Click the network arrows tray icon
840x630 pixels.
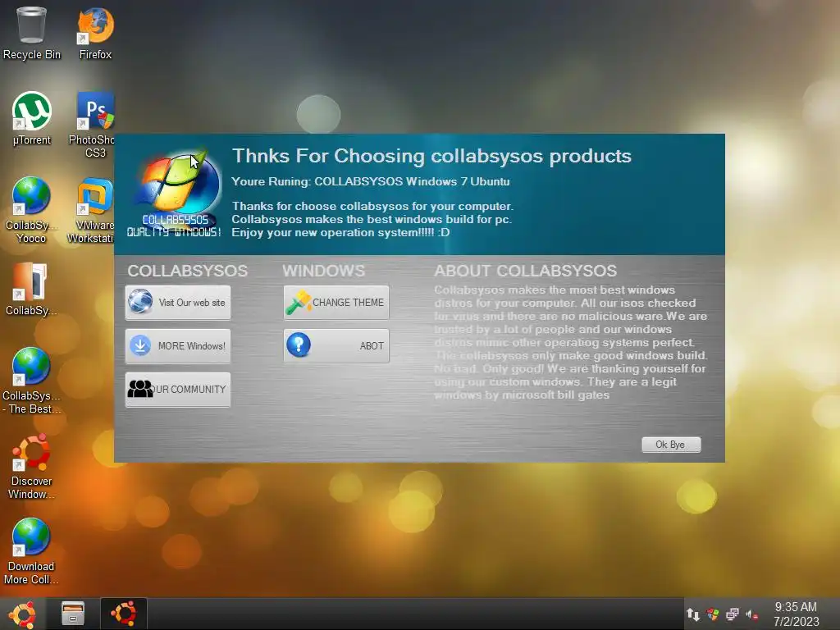click(x=692, y=614)
